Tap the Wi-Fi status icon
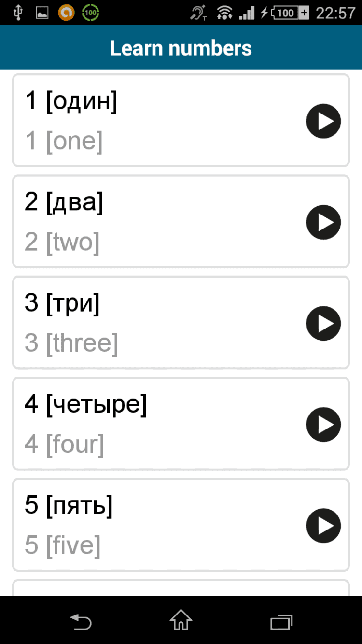Image resolution: width=362 pixels, height=644 pixels. point(224,13)
